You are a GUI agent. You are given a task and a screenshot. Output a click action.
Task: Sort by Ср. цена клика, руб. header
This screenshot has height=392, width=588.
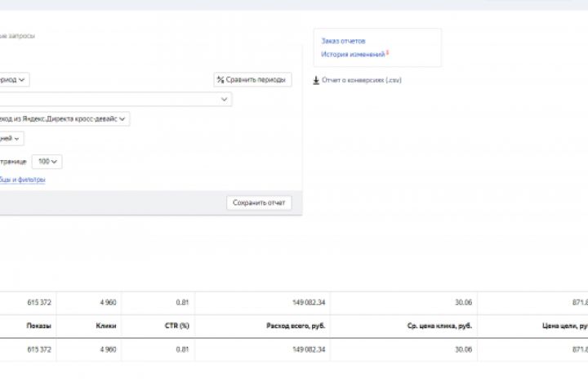coord(439,326)
